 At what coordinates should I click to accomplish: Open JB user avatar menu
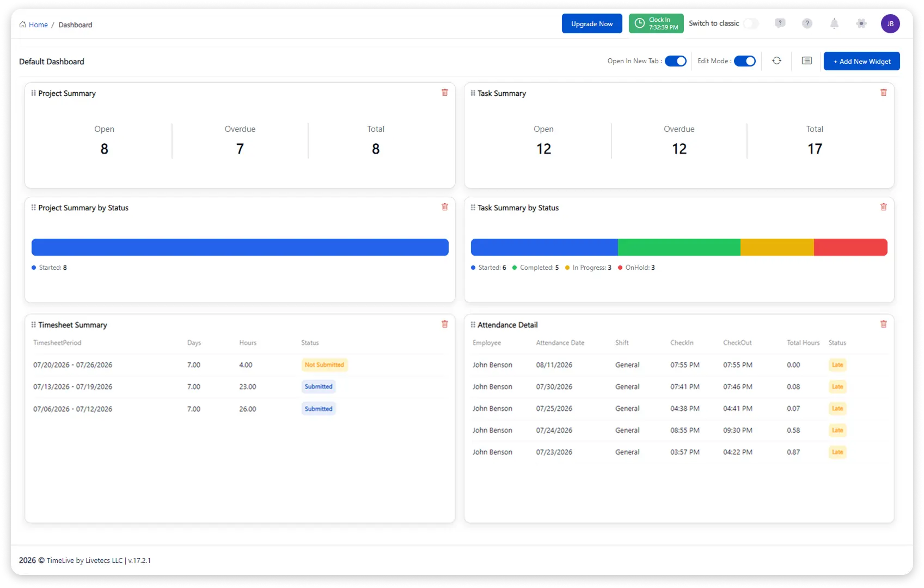[x=890, y=23]
